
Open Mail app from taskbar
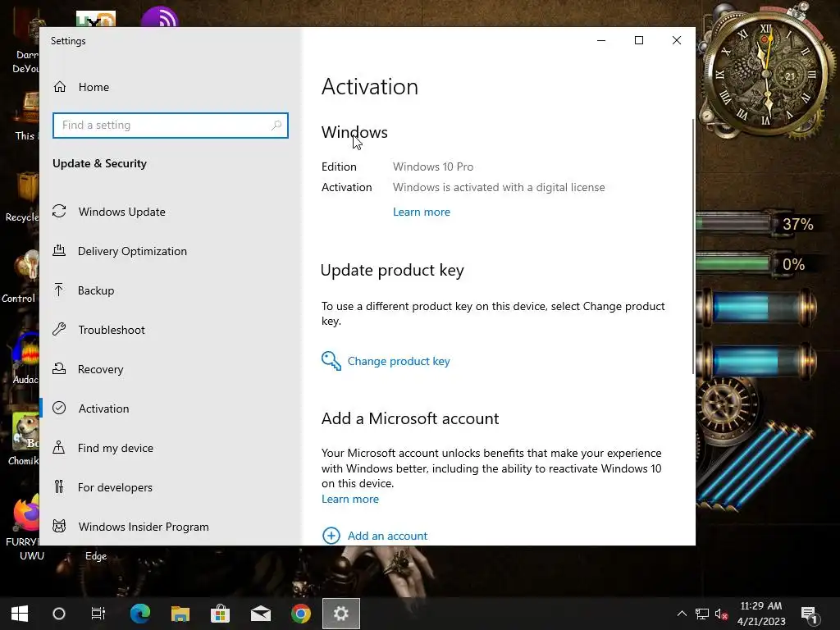tap(260, 614)
